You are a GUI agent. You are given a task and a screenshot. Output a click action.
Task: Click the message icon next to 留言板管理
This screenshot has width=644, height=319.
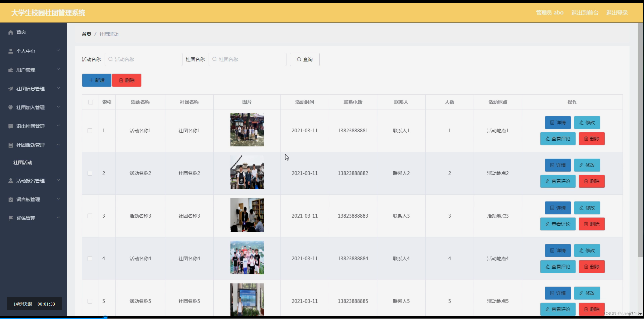(10, 199)
